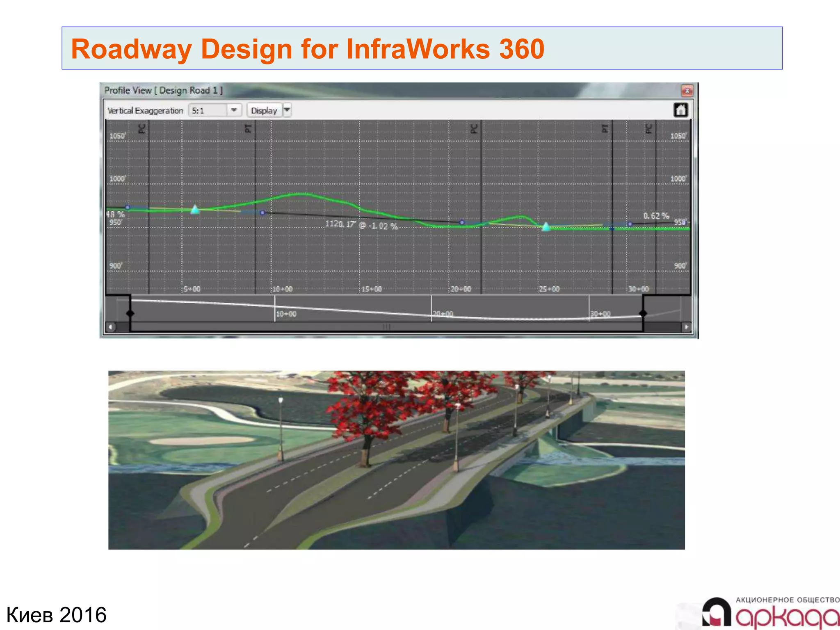Screen dimensions: 840x630
Task: Click the 3D road rendering image
Action: tap(397, 460)
